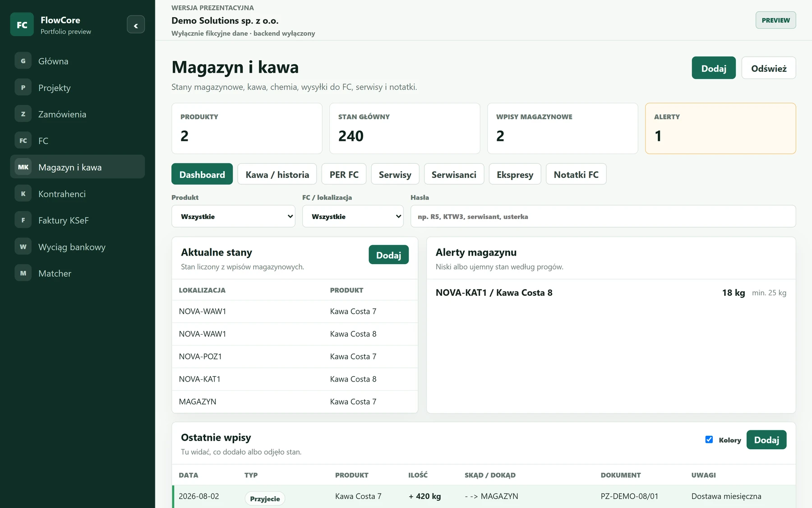Collapse the sidebar with the chevron button
The height and width of the screenshot is (508, 812).
(x=136, y=25)
